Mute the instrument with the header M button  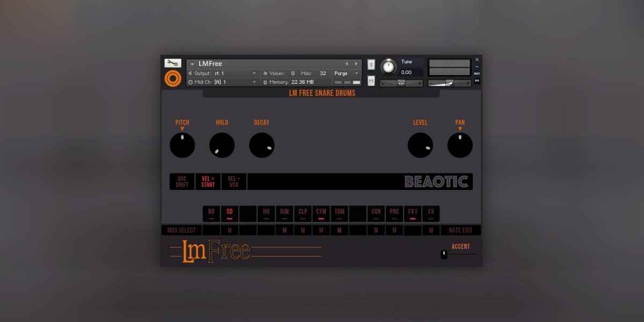[x=371, y=81]
